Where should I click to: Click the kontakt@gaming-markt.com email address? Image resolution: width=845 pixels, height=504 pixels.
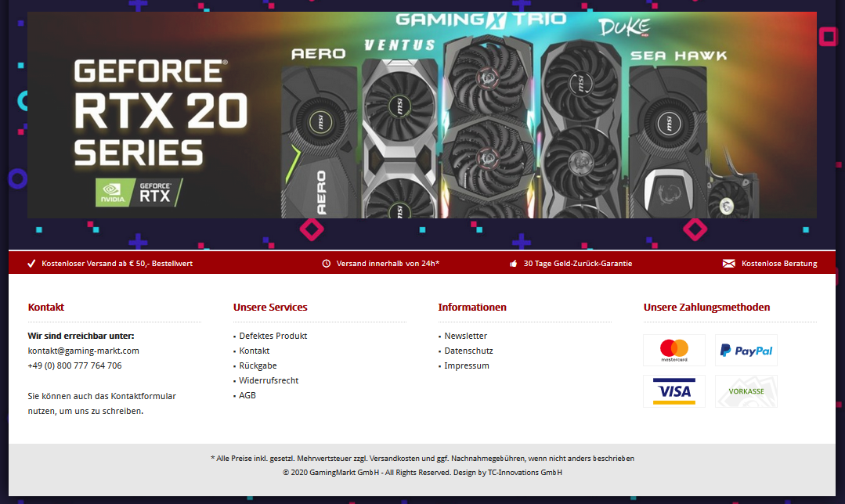tap(84, 351)
